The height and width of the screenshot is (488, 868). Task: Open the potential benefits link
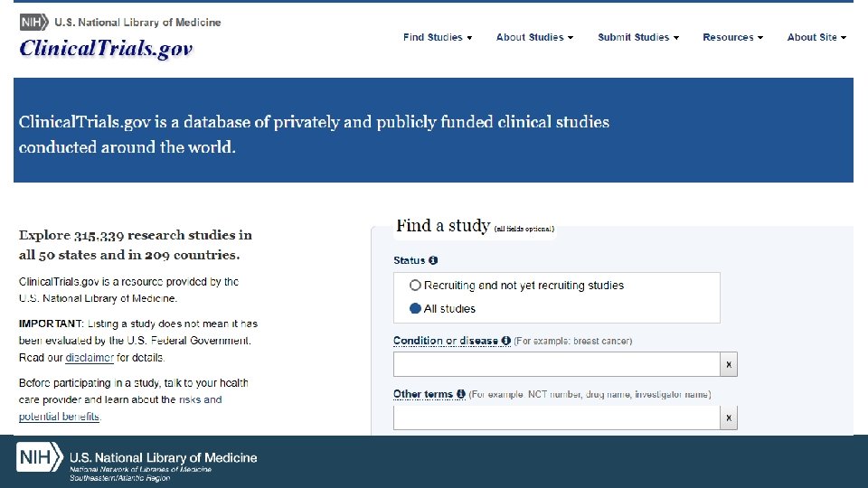[60, 417]
